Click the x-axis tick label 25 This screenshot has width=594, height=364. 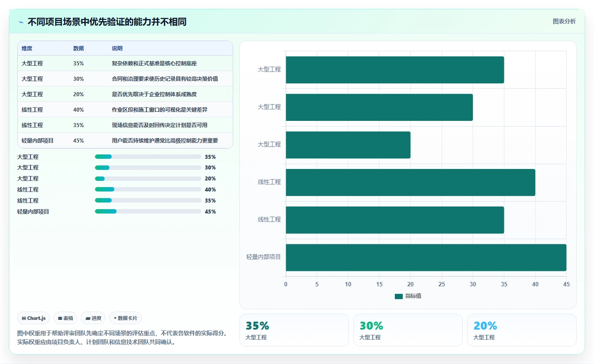442,285
